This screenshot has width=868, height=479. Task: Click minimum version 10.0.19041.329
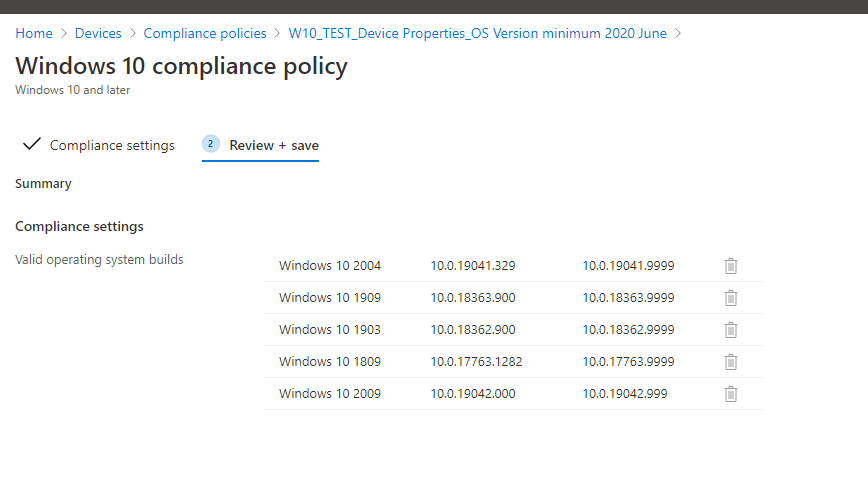(x=473, y=266)
